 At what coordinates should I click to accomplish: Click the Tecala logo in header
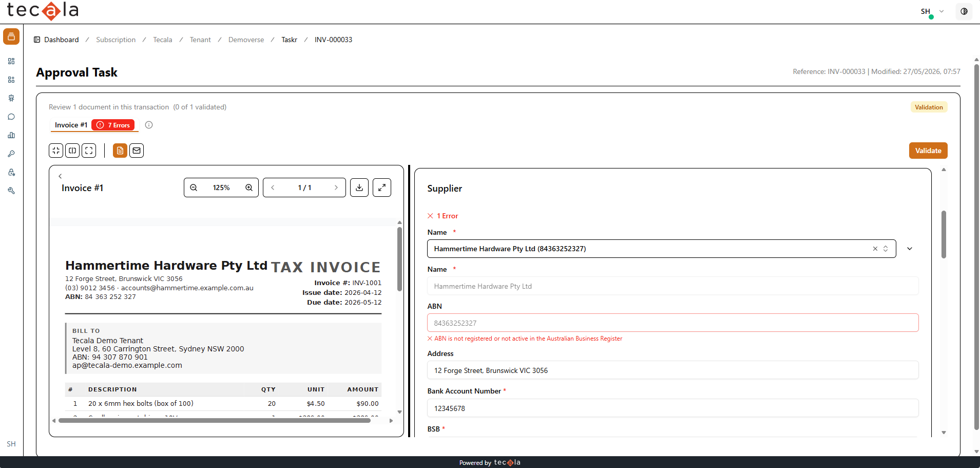[43, 10]
